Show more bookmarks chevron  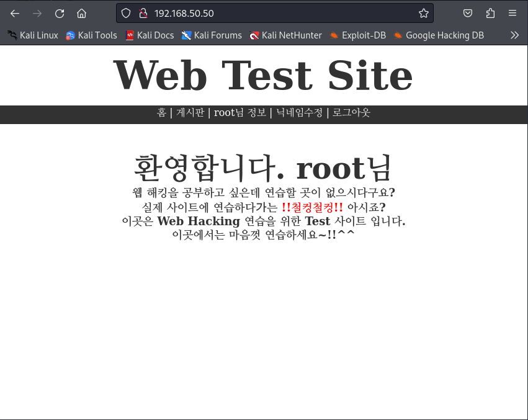click(x=514, y=35)
